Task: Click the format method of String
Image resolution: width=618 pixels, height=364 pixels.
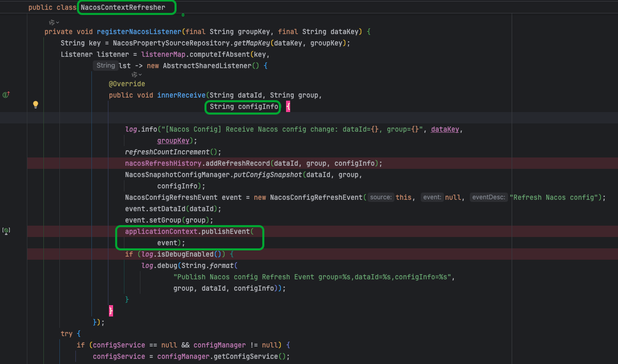Action: point(221,266)
